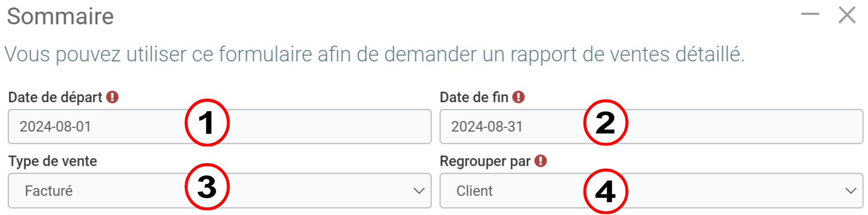Open the Regrouper par dropdown
This screenshot has height=215, width=868.
point(524,191)
